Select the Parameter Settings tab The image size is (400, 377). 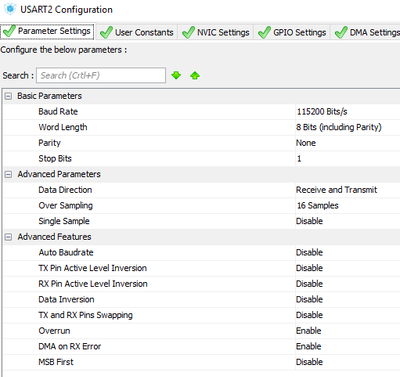coord(47,31)
